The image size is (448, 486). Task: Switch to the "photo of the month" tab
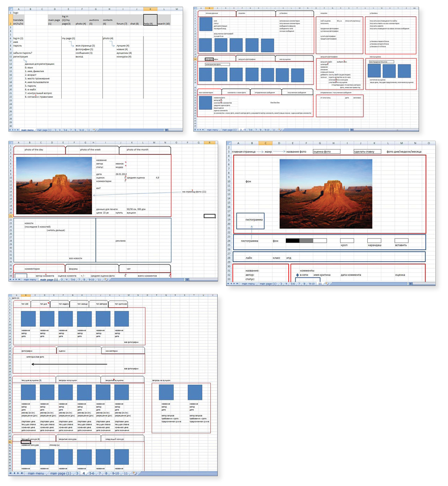point(144,150)
